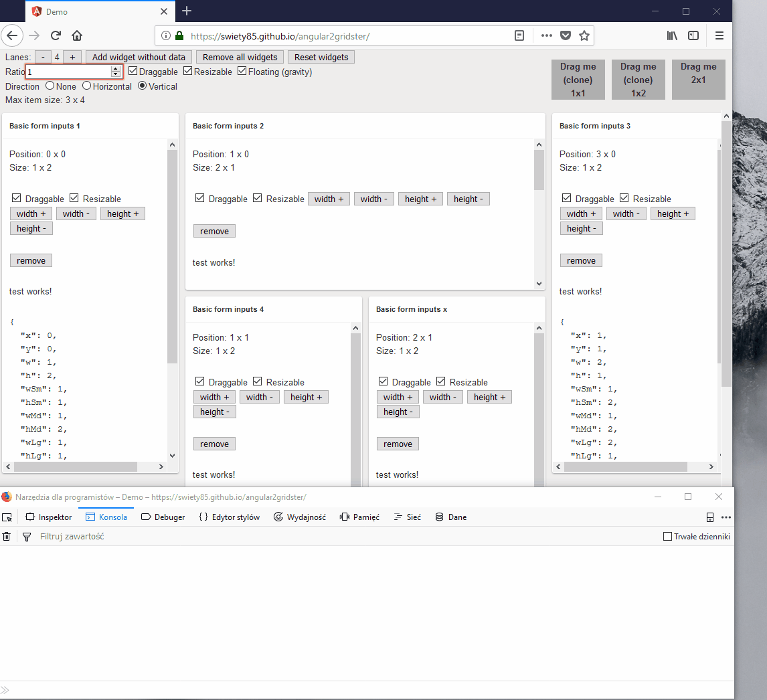
Task: Click horizontal scrollbar left arrow in widget 3
Action: (558, 467)
